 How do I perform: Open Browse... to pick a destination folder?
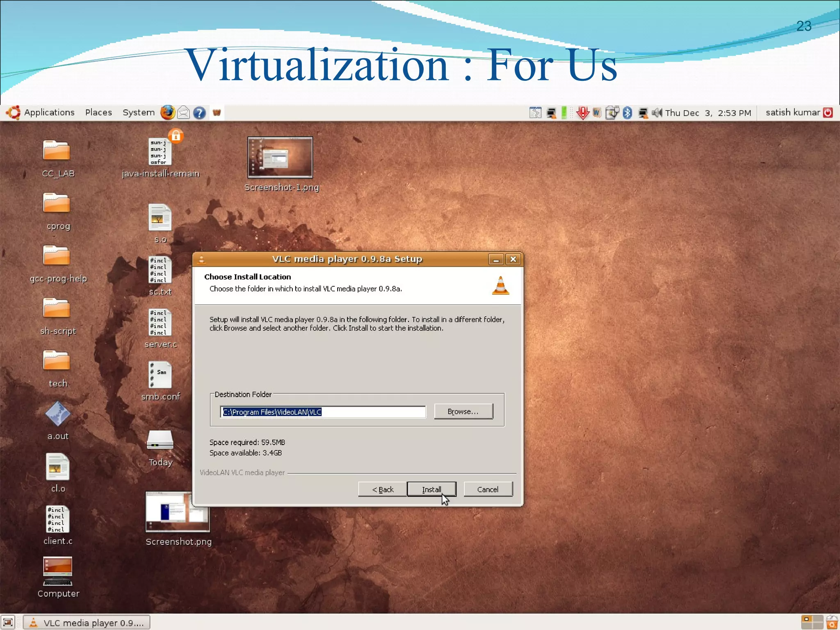(463, 411)
